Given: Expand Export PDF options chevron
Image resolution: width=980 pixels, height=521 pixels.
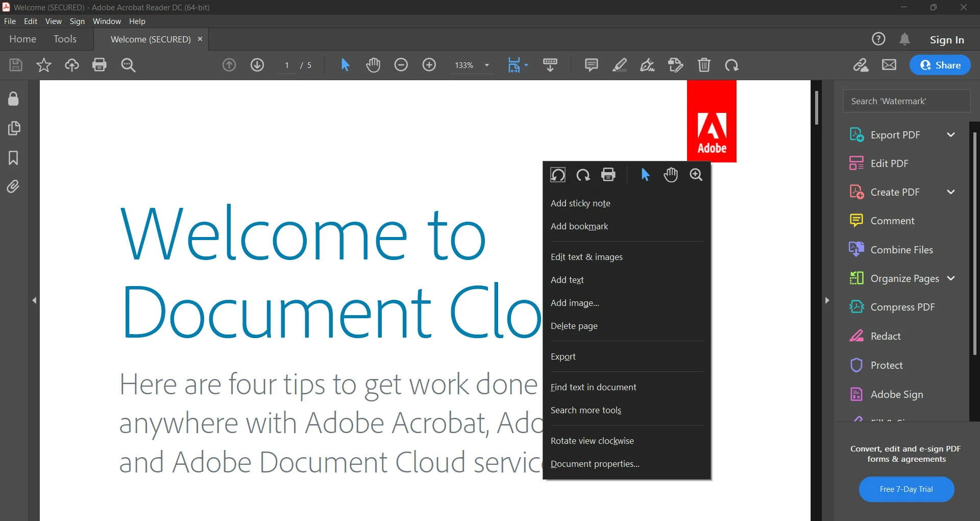Looking at the screenshot, I should 951,135.
